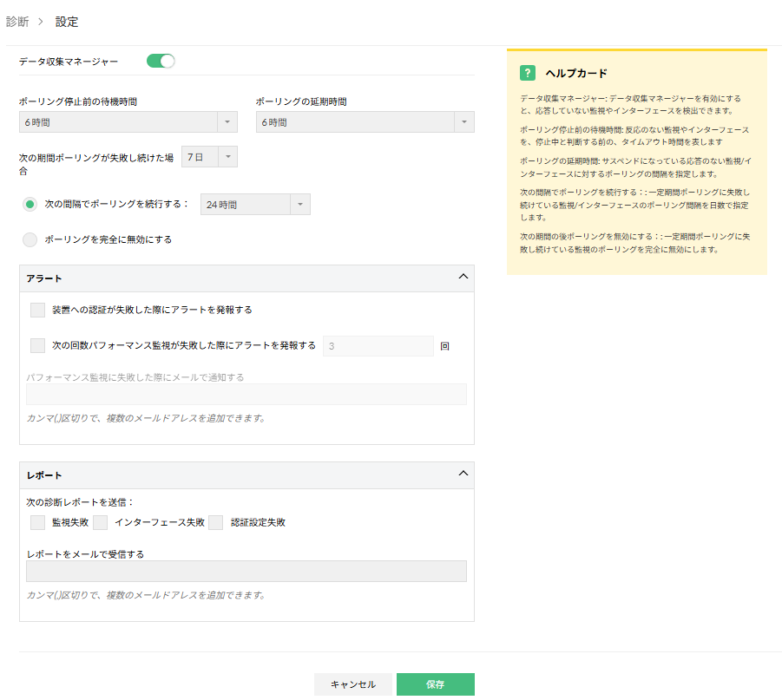Select the 次の間隔でポーリングを続行する radio option
The image size is (782, 700).
click(x=30, y=204)
